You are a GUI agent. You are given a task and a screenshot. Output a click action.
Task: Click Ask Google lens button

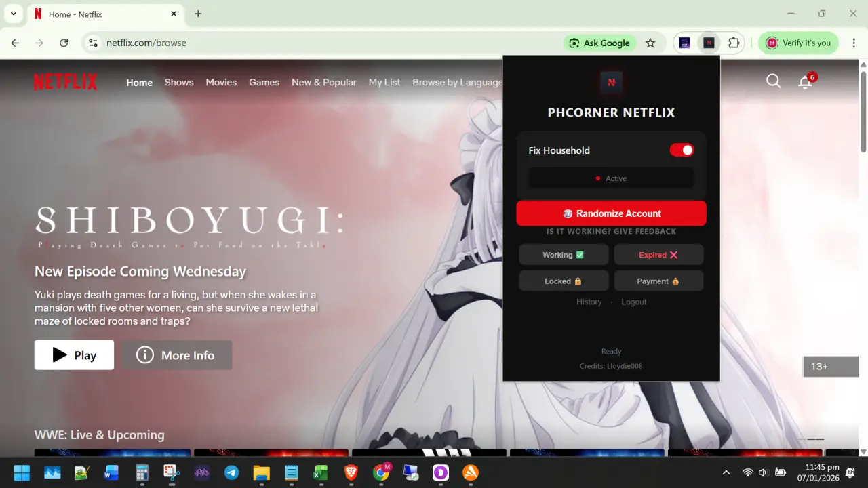coord(599,43)
